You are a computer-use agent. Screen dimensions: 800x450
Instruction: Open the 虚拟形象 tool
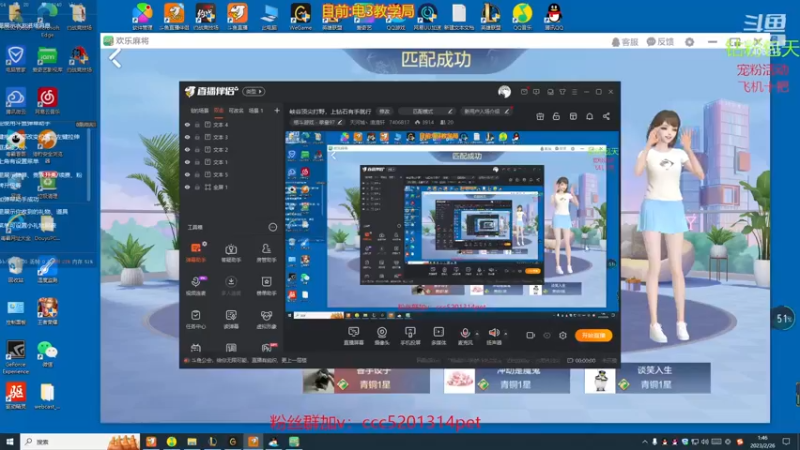click(266, 319)
